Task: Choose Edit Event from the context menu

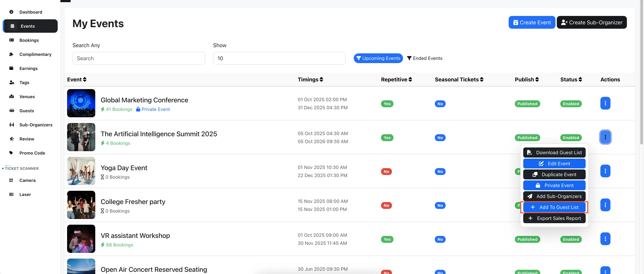Action: (x=554, y=163)
